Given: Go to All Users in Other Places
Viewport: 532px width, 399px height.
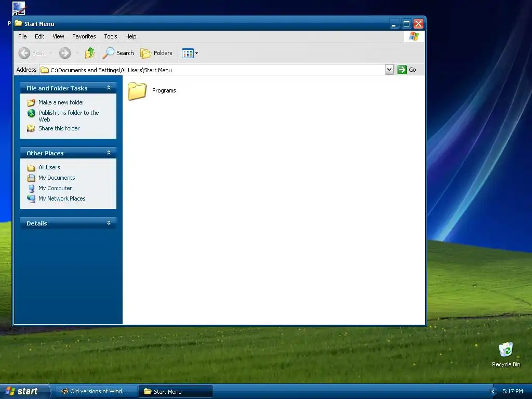Looking at the screenshot, I should (x=49, y=167).
